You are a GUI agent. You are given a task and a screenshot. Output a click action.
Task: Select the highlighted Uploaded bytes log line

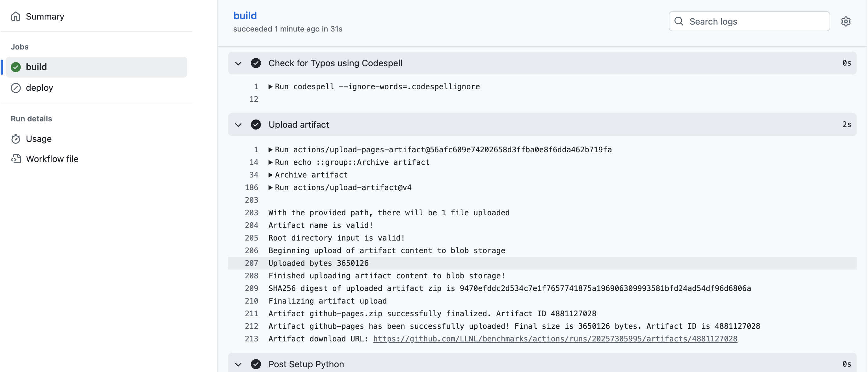318,263
